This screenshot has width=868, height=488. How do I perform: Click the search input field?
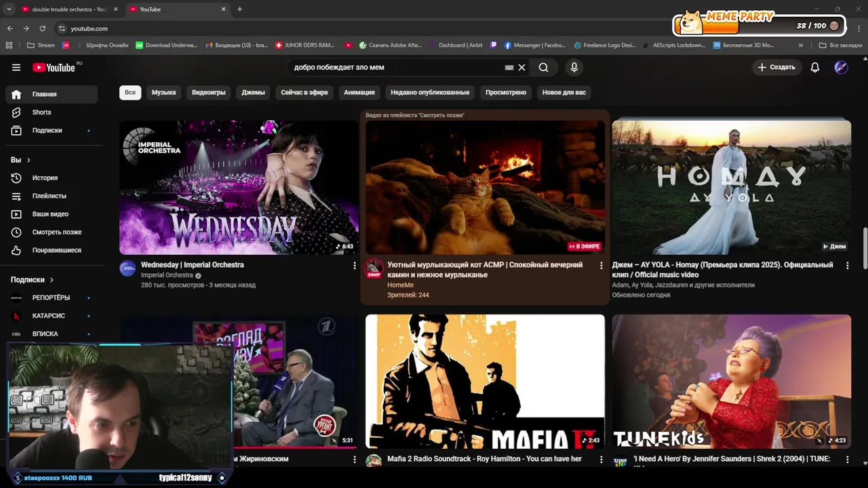397,67
